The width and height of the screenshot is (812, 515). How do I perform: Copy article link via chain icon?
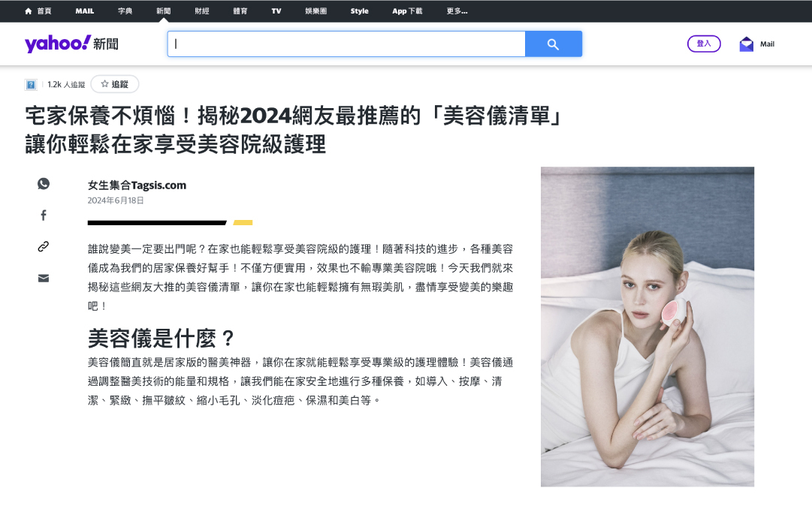[x=44, y=247]
